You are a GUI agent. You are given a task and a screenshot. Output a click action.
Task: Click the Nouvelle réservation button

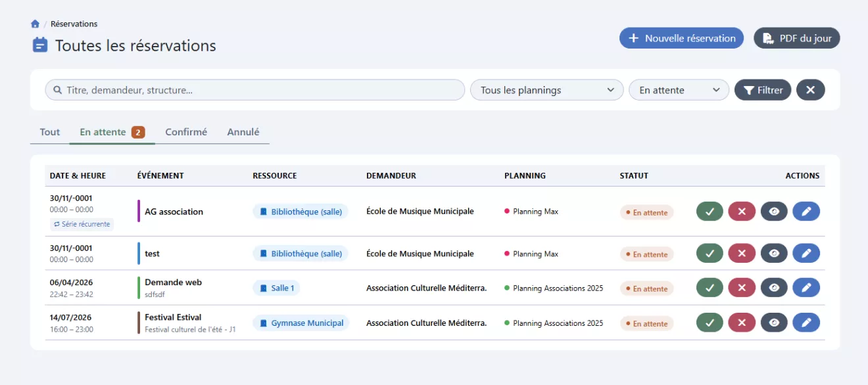pos(681,38)
